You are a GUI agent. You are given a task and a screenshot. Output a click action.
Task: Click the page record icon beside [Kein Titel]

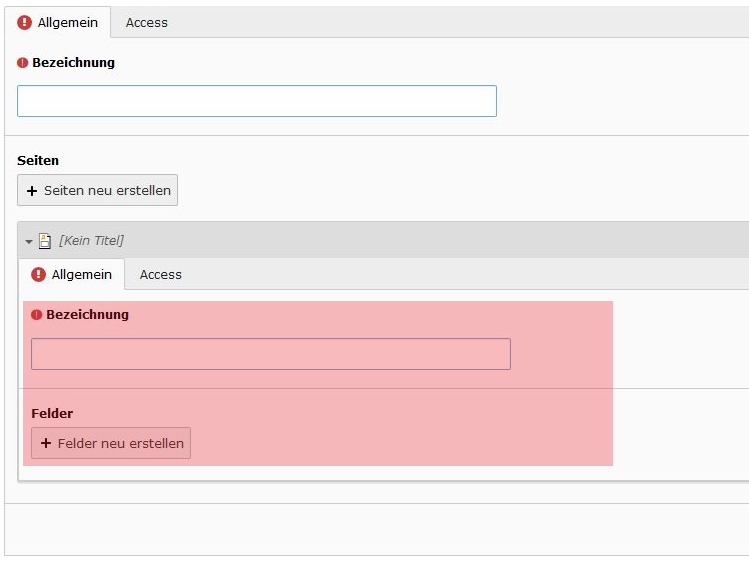click(45, 241)
